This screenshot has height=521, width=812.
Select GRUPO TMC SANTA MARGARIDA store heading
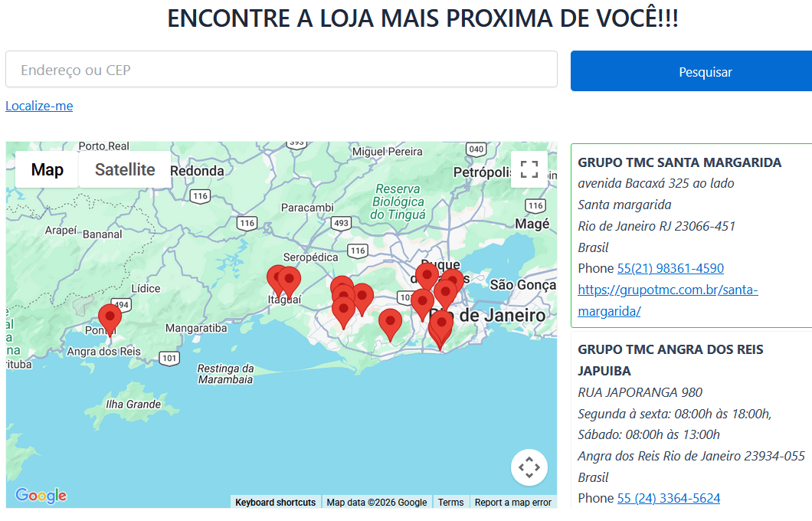pyautogui.click(x=679, y=162)
